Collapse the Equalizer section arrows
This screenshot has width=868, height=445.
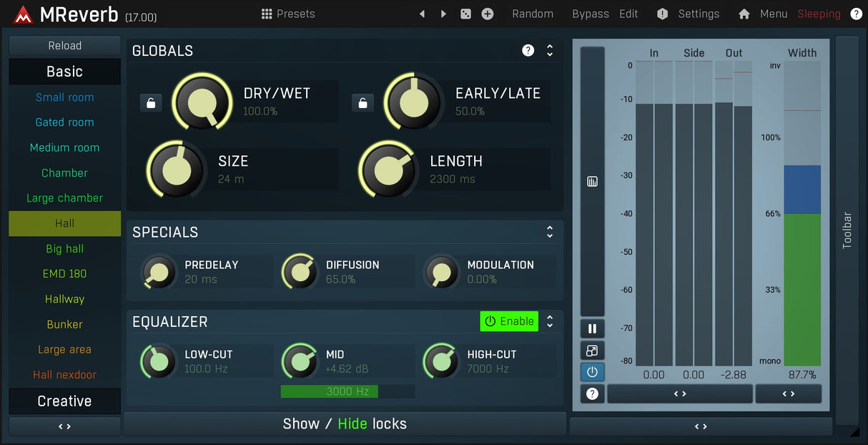coord(550,321)
